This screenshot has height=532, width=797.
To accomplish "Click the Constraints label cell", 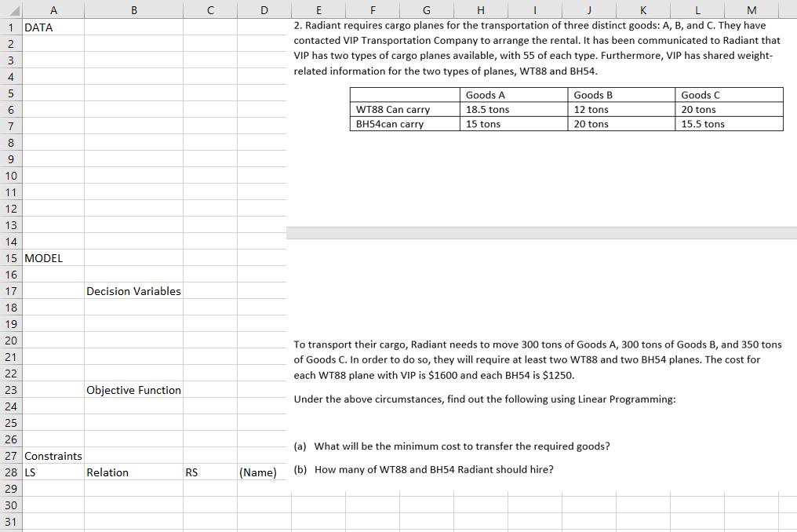I will [53, 456].
